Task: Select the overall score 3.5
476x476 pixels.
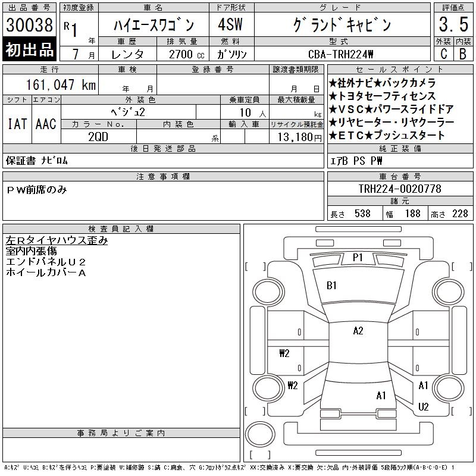Action: click(453, 24)
